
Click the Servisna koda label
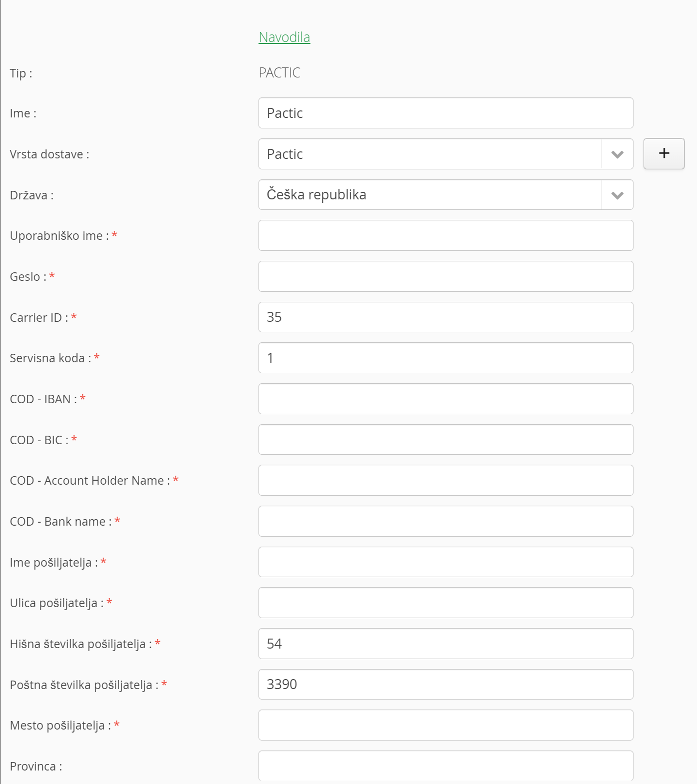(x=50, y=358)
